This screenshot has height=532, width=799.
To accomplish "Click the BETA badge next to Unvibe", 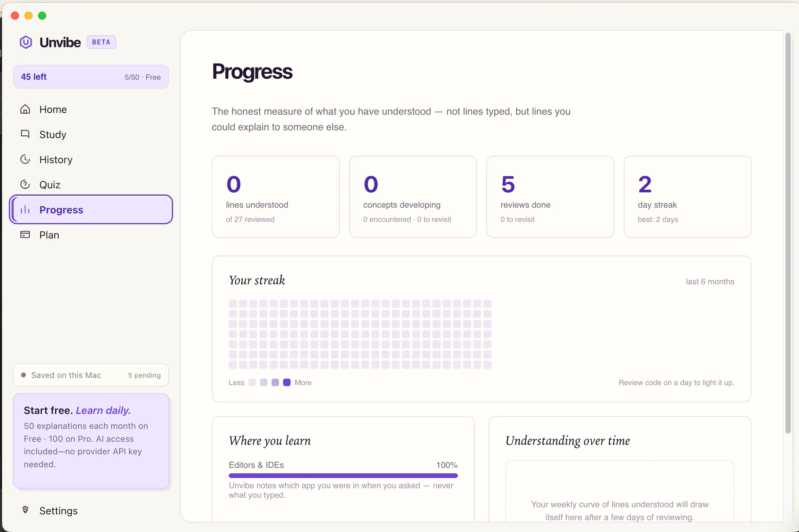I will click(x=101, y=42).
